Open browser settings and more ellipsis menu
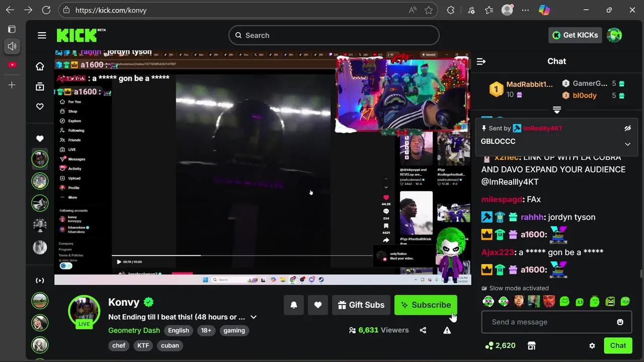644x362 pixels. tap(525, 10)
